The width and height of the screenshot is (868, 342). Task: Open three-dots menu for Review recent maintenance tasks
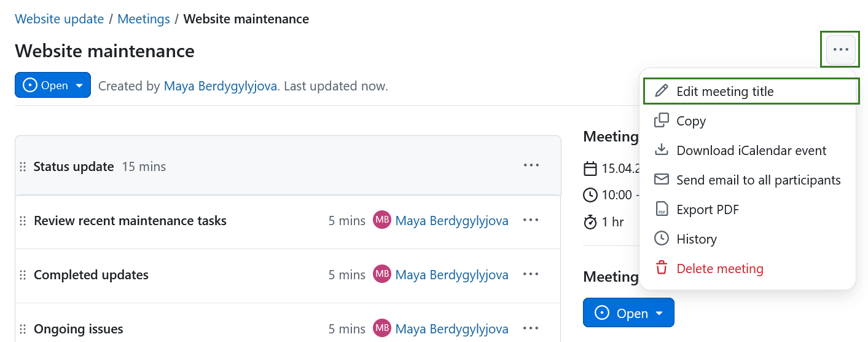click(531, 220)
